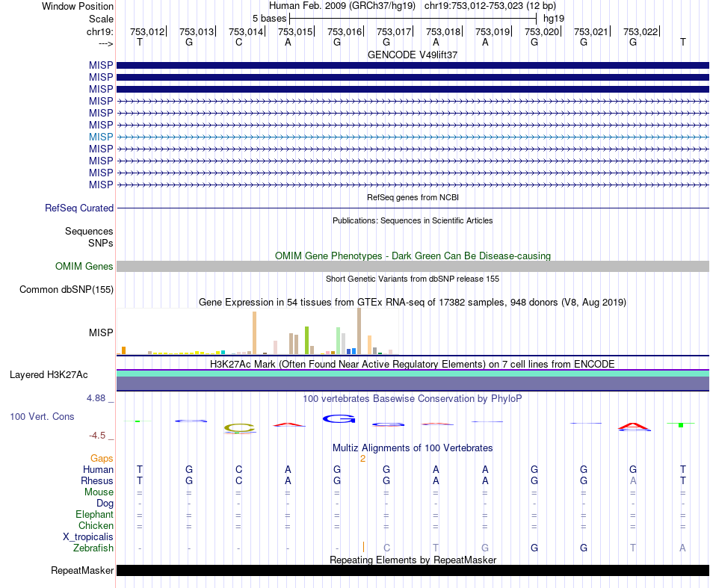The width and height of the screenshot is (710, 588).
Task: Click the SNPs label under Publications
Action: 101,243
